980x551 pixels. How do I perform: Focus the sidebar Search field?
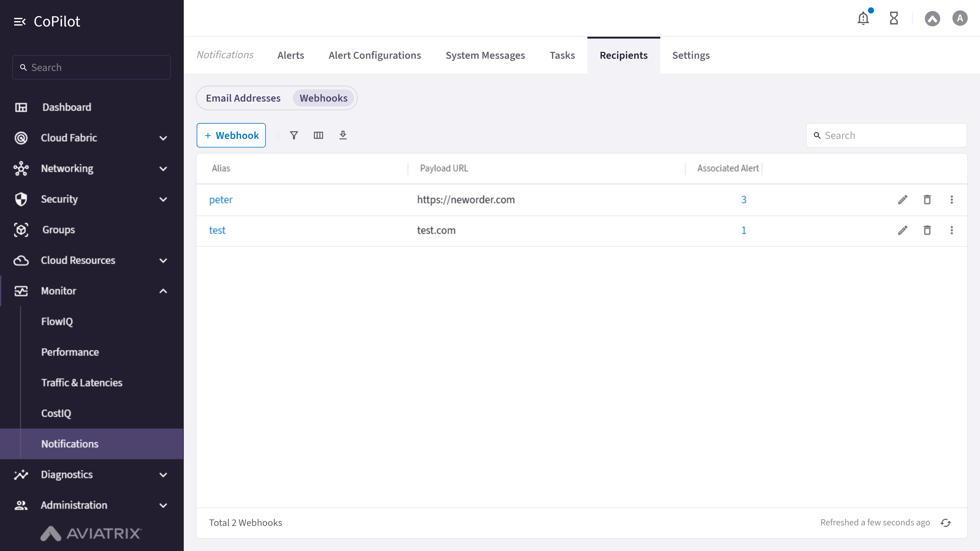tap(91, 67)
